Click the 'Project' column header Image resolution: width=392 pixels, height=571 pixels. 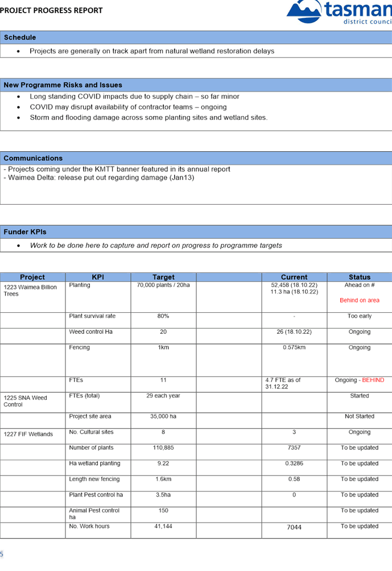tap(32, 277)
